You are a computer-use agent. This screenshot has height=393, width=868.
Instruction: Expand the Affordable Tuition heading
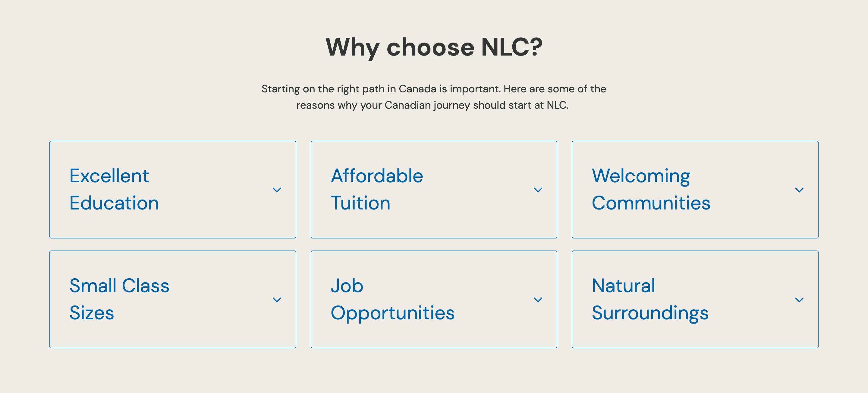coord(377,189)
